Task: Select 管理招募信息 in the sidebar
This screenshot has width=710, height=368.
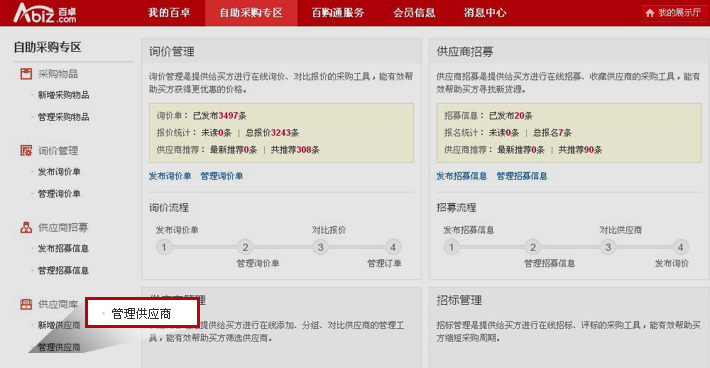Action: point(63,271)
